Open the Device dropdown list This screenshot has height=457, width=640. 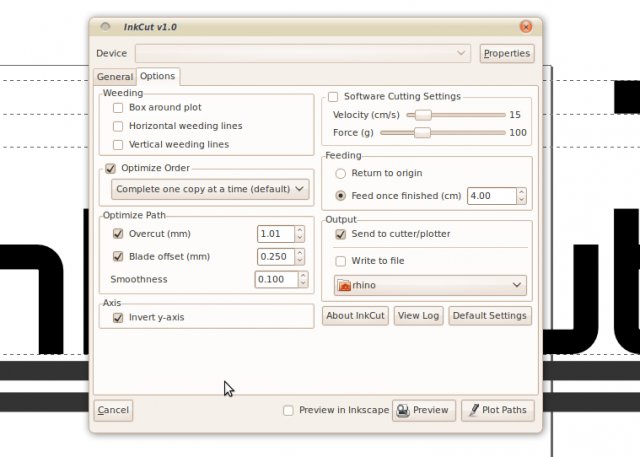click(303, 53)
